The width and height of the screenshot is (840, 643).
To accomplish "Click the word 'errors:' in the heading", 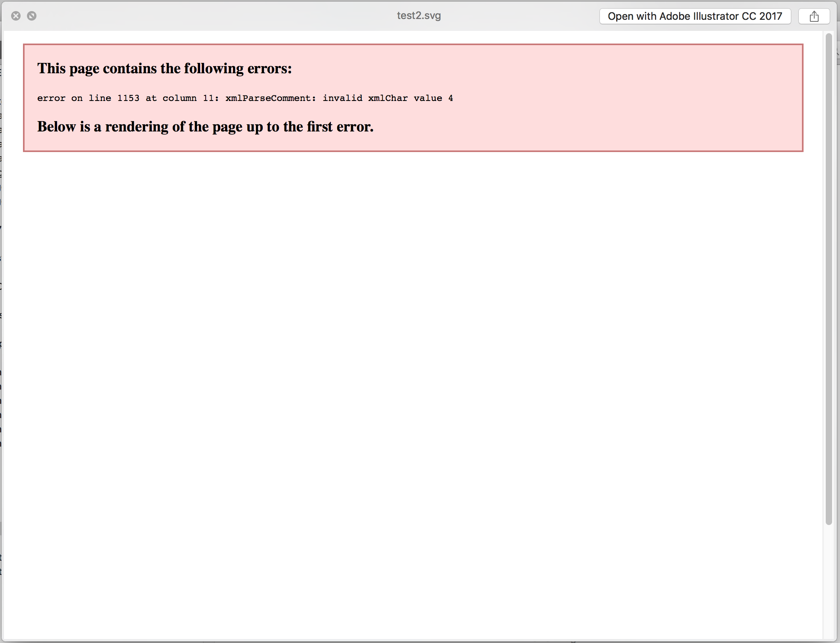I will coord(269,68).
